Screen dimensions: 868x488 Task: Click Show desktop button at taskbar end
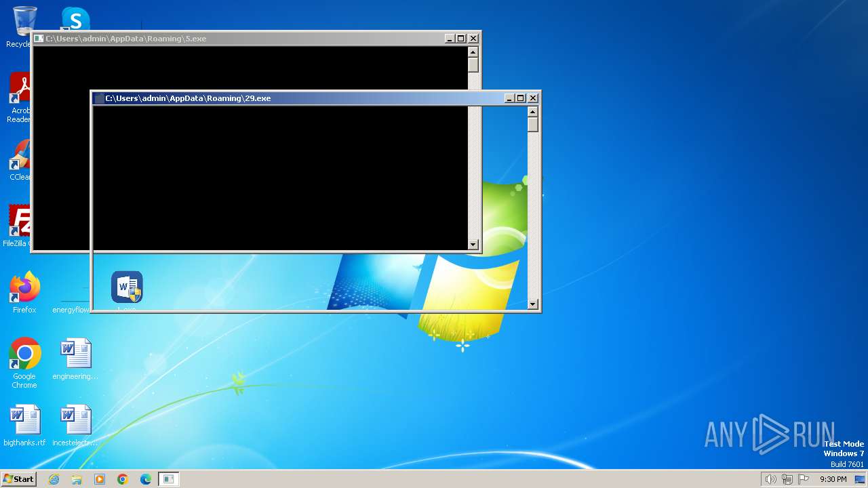click(x=860, y=479)
